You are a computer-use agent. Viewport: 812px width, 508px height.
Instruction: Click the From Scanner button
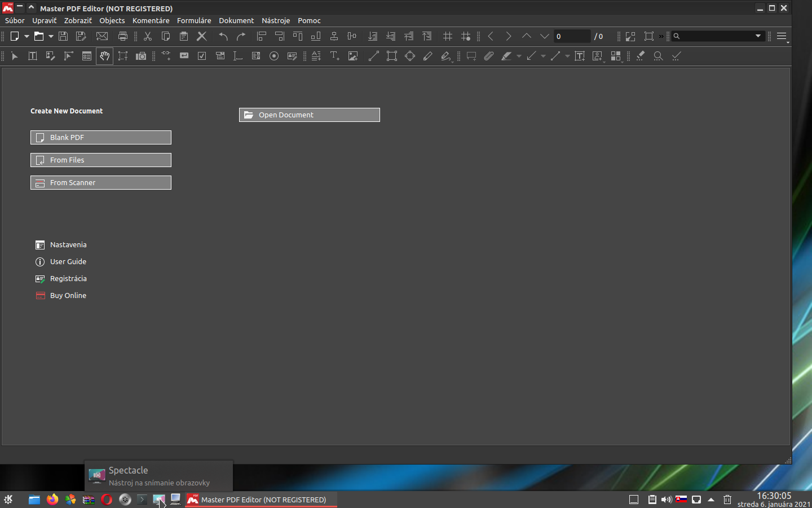tap(101, 183)
